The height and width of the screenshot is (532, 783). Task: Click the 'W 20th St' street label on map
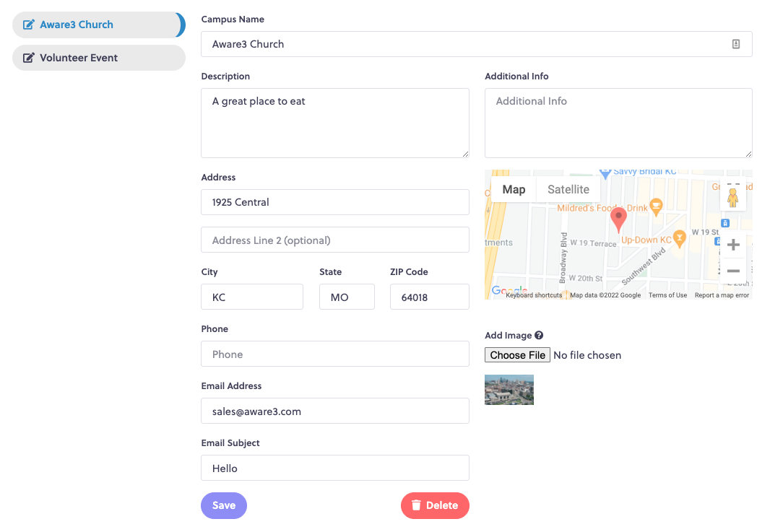tap(586, 278)
